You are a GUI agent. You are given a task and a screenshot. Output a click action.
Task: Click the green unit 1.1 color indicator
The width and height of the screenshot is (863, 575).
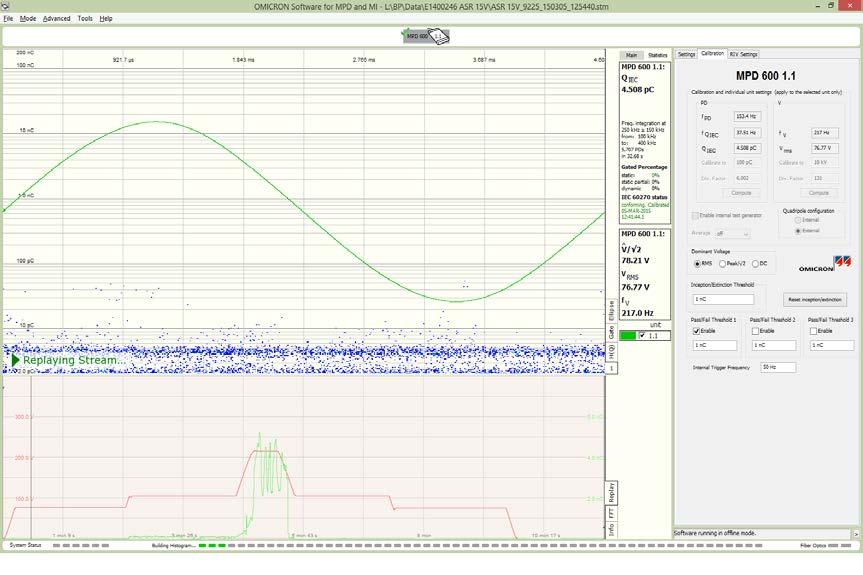[x=627, y=336]
